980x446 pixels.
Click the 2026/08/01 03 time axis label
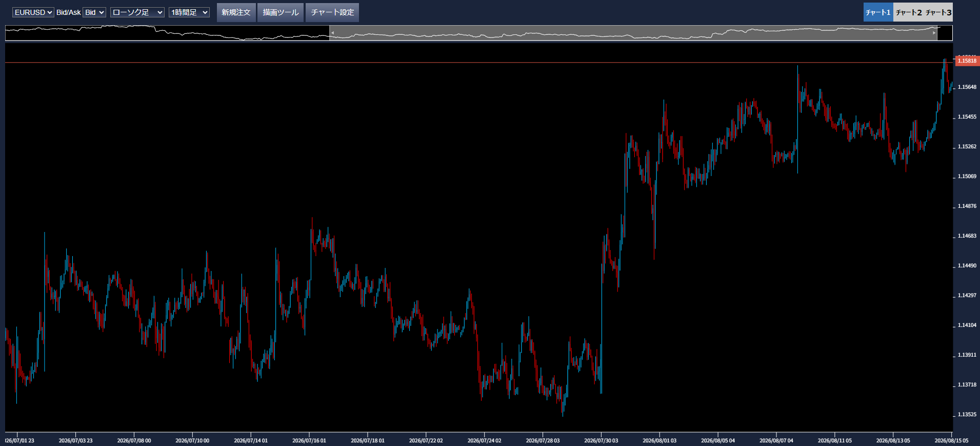click(x=659, y=441)
